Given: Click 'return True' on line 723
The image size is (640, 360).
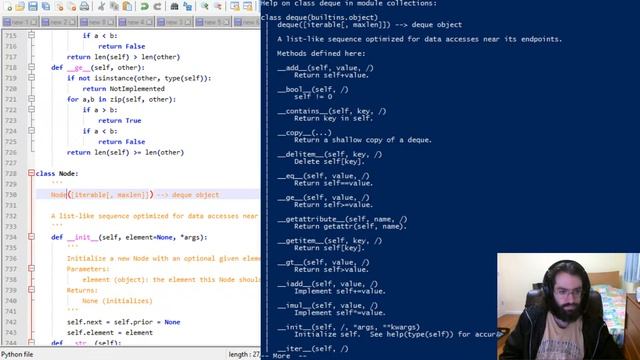Looking at the screenshot, I should 120,120.
